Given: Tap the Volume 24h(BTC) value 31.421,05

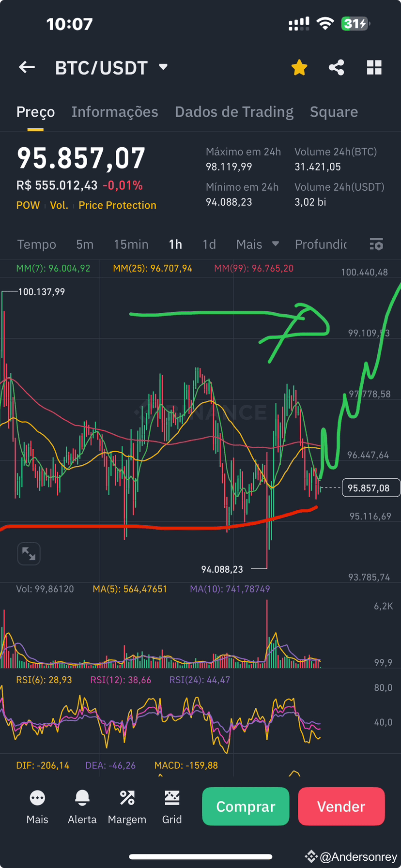Looking at the screenshot, I should [x=318, y=167].
